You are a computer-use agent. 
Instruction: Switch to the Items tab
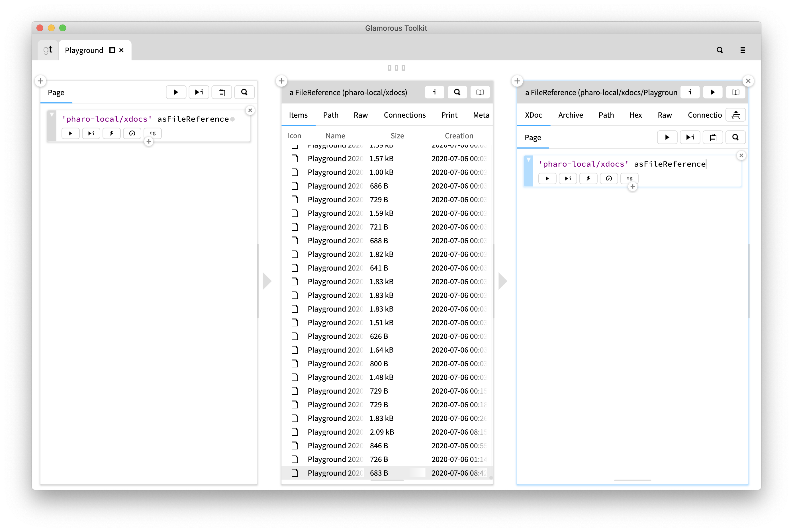tap(298, 115)
